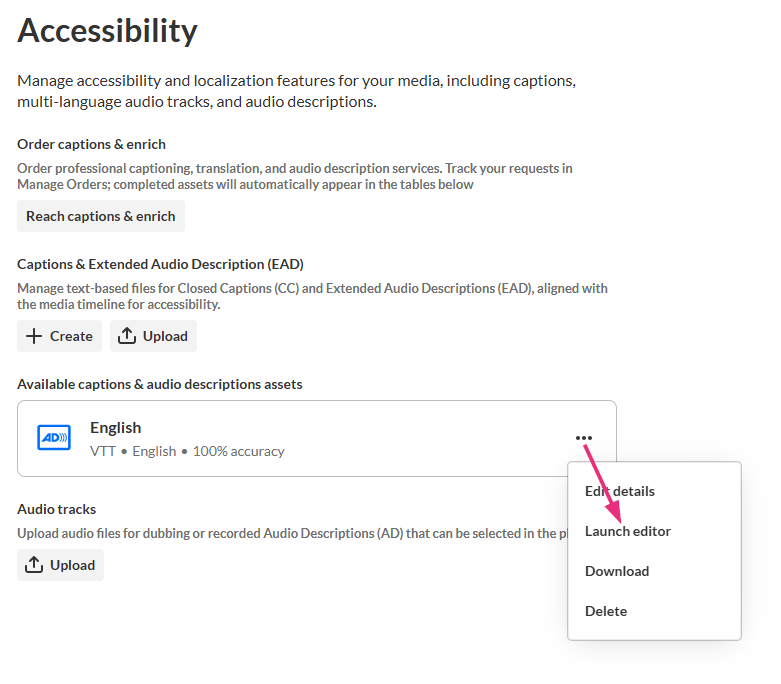Select Delete in the asset menu
781x684 pixels.
point(606,611)
